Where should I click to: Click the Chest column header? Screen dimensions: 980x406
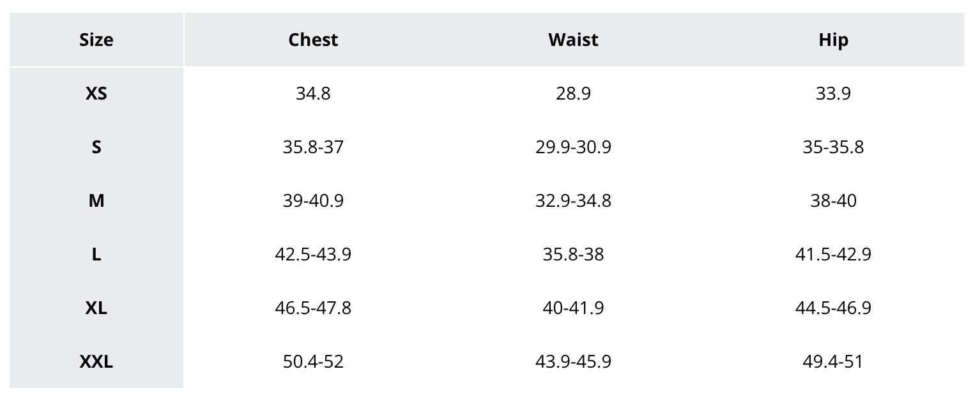pyautogui.click(x=313, y=40)
